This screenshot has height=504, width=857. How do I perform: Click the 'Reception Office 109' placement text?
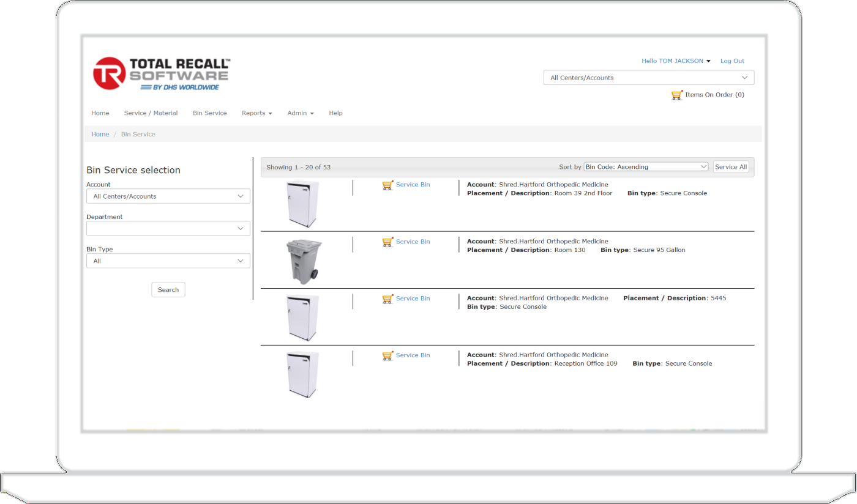click(586, 364)
